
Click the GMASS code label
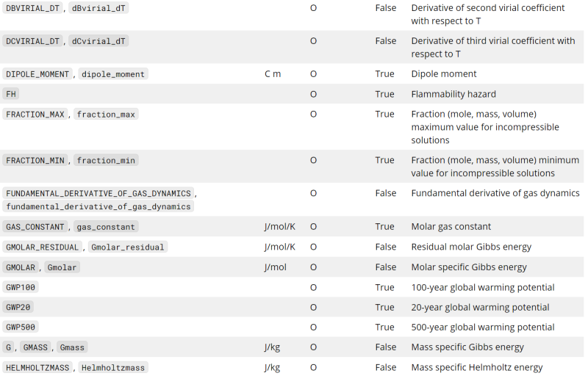(35, 347)
